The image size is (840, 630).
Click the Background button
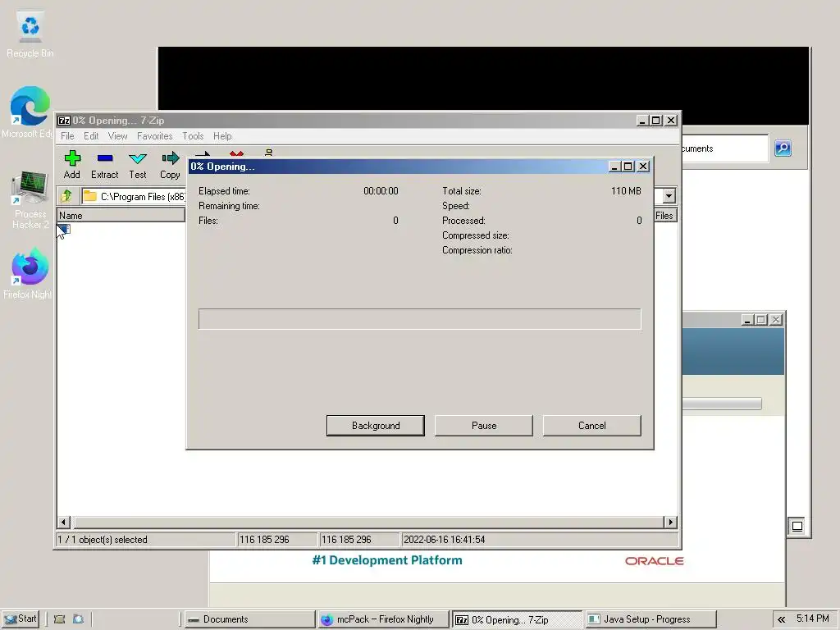click(x=376, y=426)
